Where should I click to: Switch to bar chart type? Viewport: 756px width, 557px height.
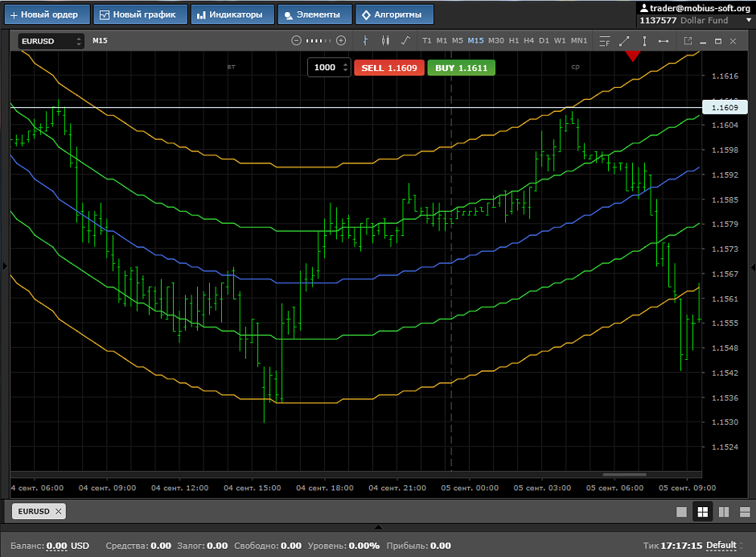pos(365,40)
